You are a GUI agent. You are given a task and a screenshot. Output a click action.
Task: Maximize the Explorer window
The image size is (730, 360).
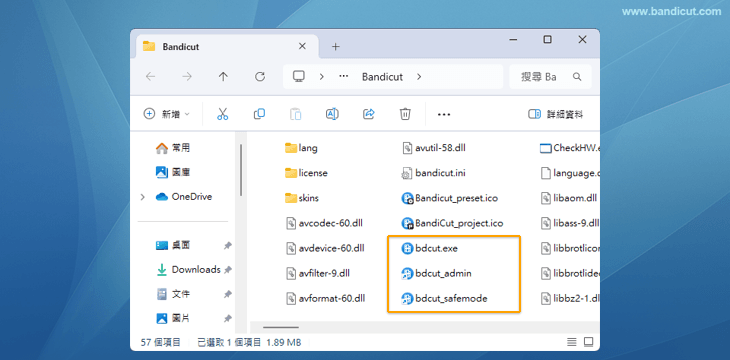(x=548, y=40)
